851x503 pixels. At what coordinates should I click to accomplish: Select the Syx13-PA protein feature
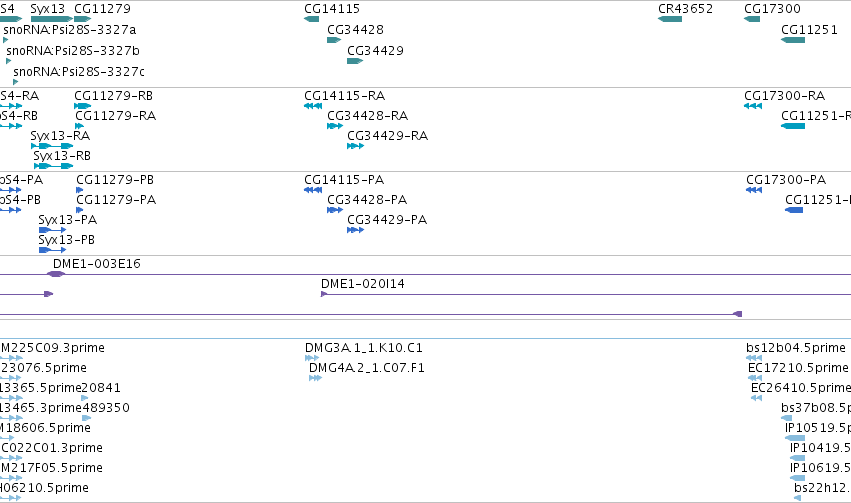[x=53, y=230]
